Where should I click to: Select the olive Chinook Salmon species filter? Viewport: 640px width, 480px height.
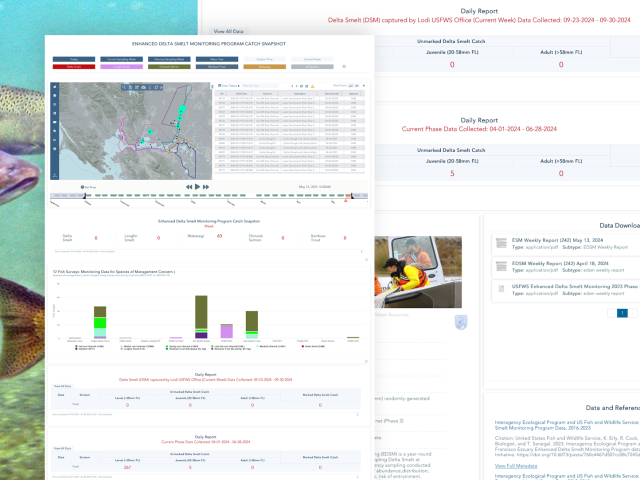169,67
